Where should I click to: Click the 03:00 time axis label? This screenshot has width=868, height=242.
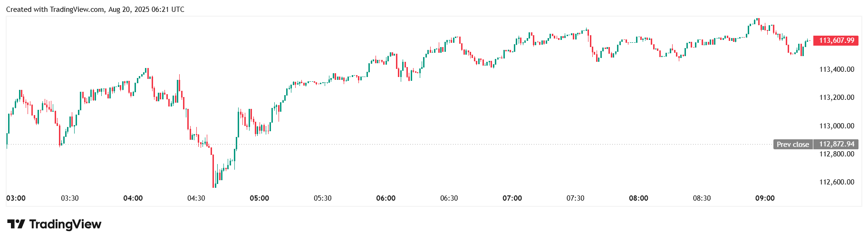pos(16,198)
